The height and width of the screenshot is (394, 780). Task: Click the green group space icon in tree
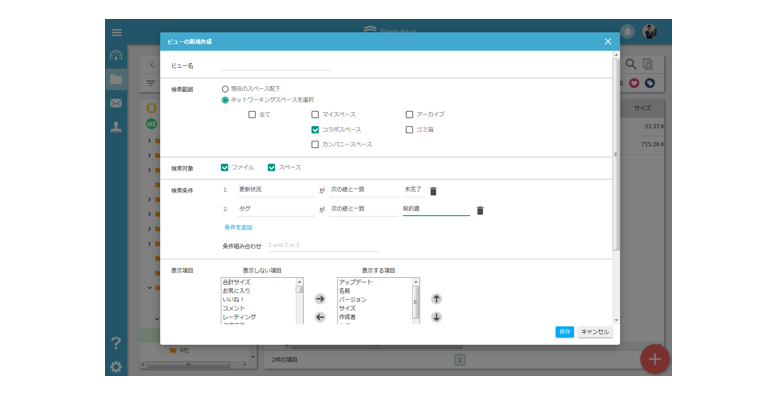151,123
